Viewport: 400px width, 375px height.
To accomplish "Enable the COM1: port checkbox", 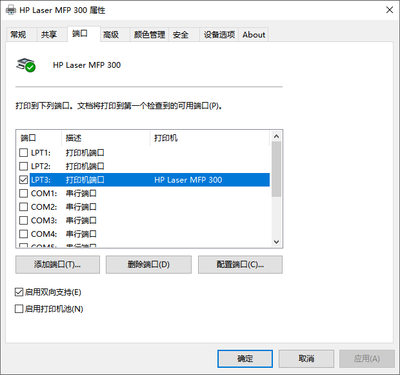I will click(x=23, y=193).
